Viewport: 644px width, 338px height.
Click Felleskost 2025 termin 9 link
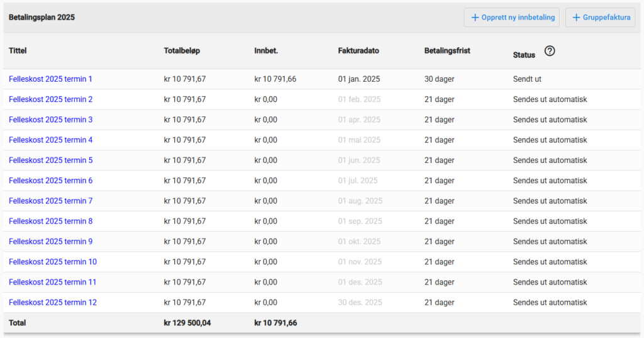[x=50, y=242]
